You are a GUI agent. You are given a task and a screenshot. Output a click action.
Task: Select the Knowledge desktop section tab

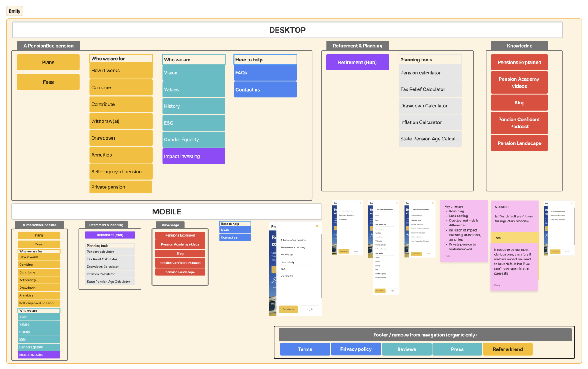[x=519, y=46]
